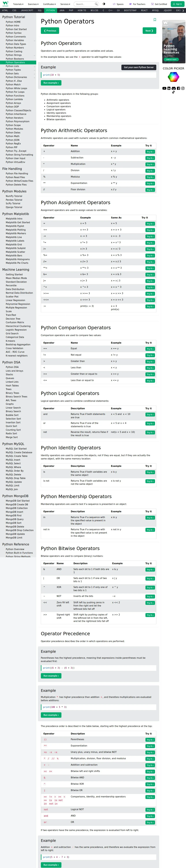Open the Discord icon link

pyautogui.click(x=174, y=88)
